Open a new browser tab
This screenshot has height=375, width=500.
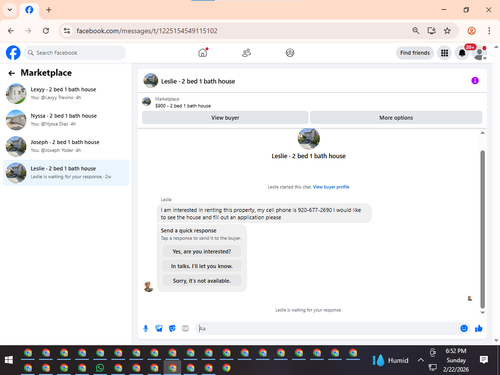click(x=49, y=10)
